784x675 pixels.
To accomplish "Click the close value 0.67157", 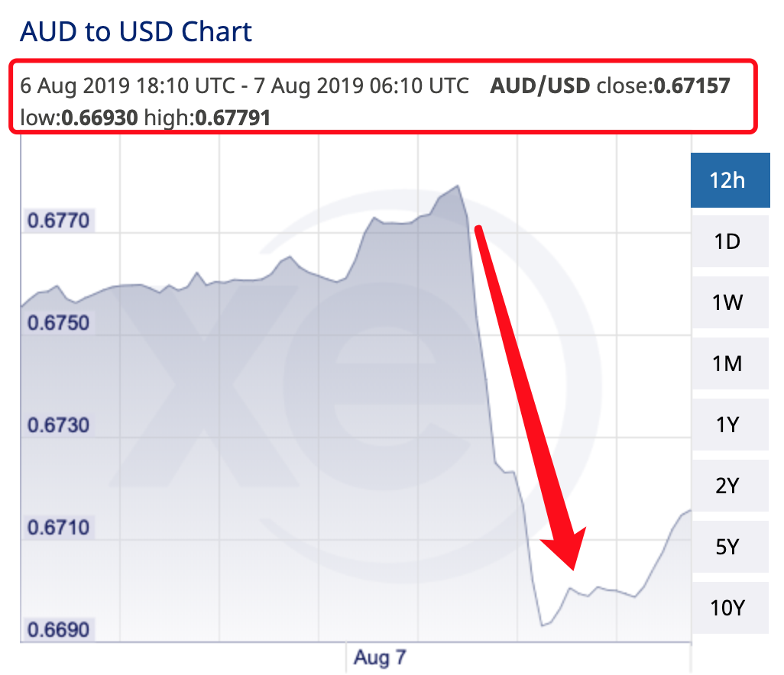I will click(692, 86).
